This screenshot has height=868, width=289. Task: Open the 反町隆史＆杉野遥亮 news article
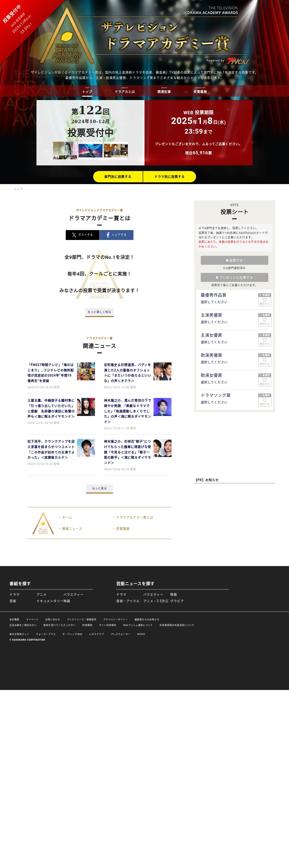[128, 373]
